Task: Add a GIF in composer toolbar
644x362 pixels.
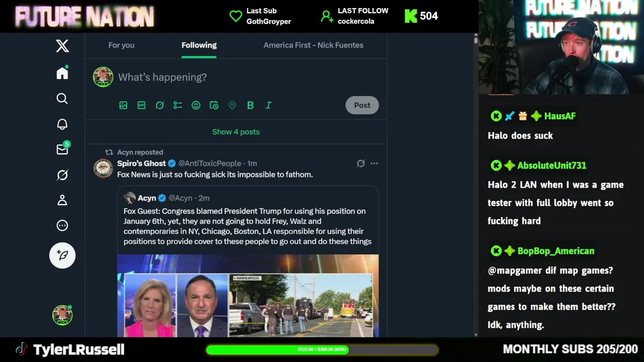Action: click(141, 105)
